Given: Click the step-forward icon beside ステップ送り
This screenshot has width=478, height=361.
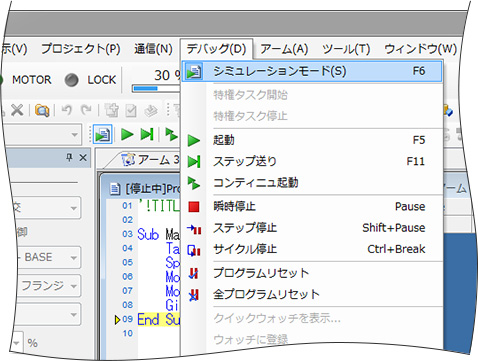Looking at the screenshot, I should click(x=194, y=162).
